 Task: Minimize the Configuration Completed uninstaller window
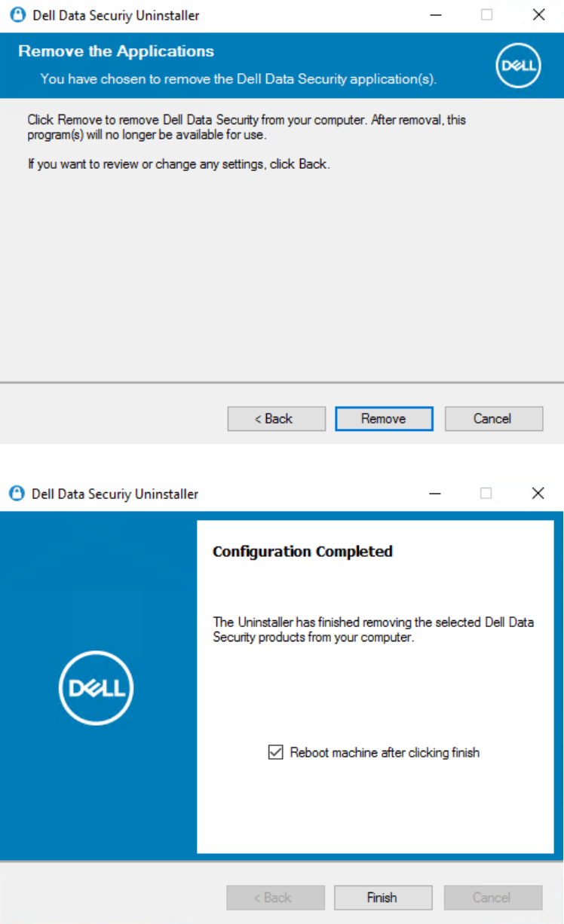pos(435,494)
